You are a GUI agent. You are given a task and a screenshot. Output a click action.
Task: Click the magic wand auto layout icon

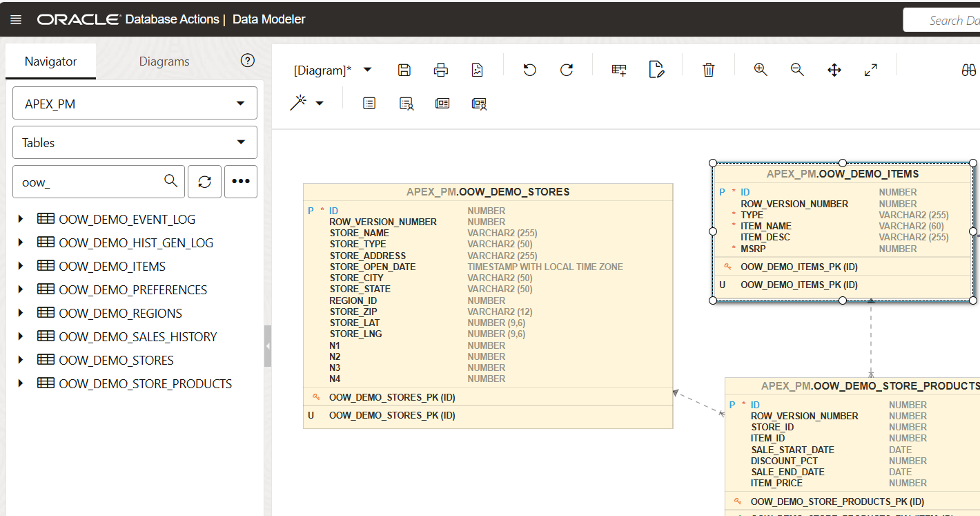tap(298, 103)
